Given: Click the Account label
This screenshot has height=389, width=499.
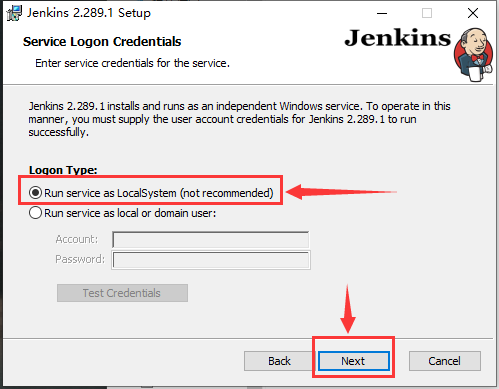Looking at the screenshot, I should (77, 239).
